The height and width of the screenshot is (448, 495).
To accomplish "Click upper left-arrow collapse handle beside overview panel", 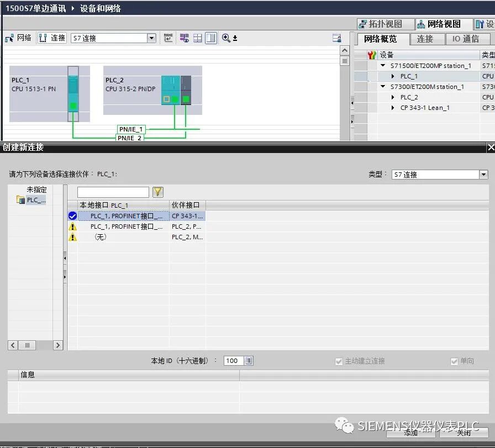I will click(x=352, y=103).
